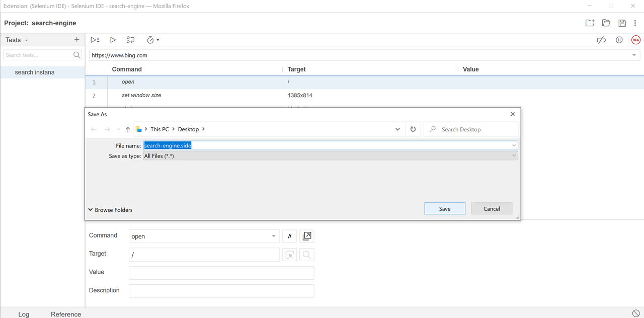The height and width of the screenshot is (318, 644).
Task: Click the Pause on exceptions icon
Action: coord(619,40)
